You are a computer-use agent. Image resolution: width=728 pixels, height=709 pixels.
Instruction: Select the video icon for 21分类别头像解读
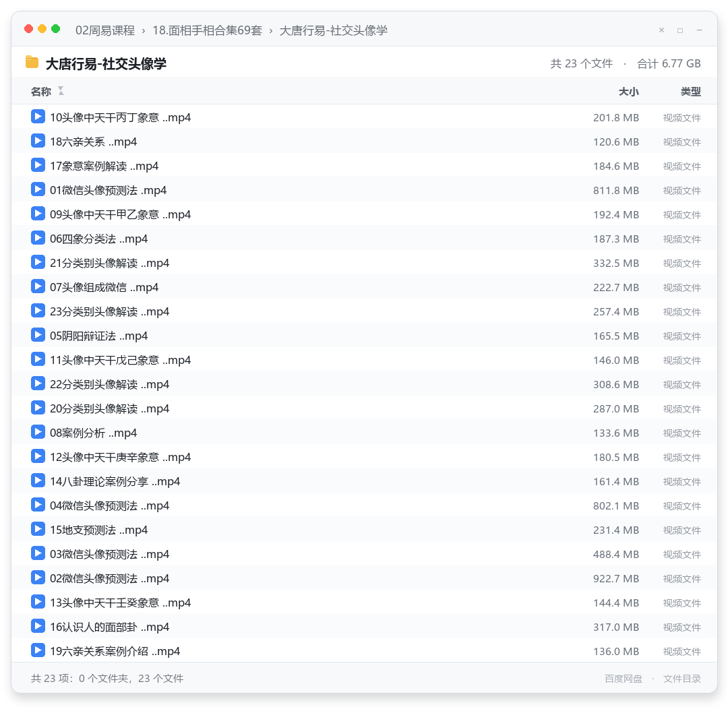click(38, 262)
